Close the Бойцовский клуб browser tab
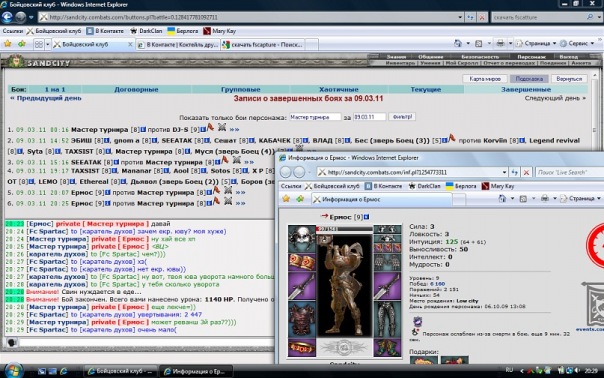This screenshot has height=378, width=604. coord(130,45)
